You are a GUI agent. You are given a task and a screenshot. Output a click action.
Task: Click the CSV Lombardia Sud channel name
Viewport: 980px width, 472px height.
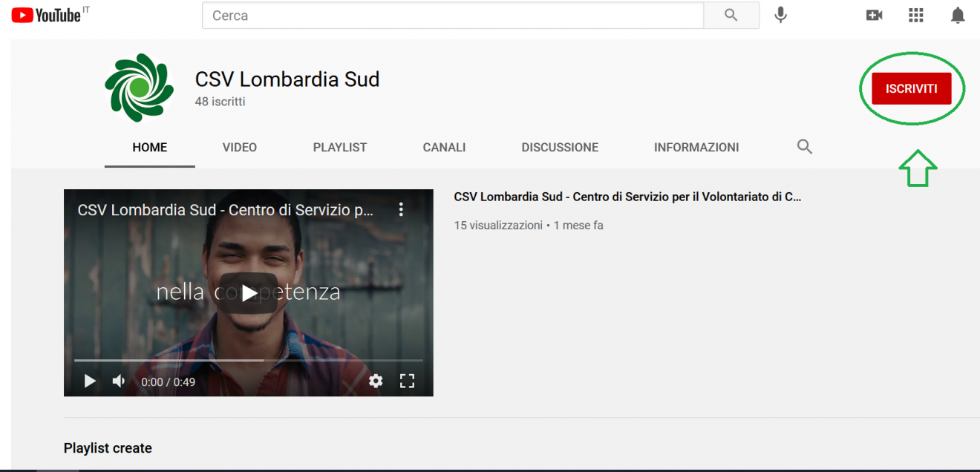click(x=287, y=79)
